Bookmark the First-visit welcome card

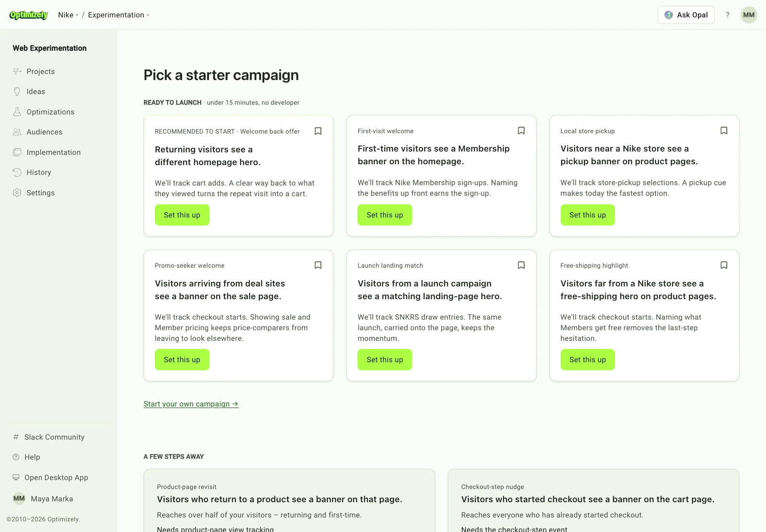[521, 131]
